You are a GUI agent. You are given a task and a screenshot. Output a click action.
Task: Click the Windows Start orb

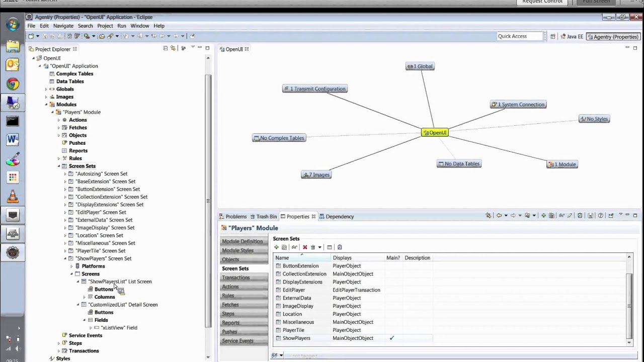13,24
